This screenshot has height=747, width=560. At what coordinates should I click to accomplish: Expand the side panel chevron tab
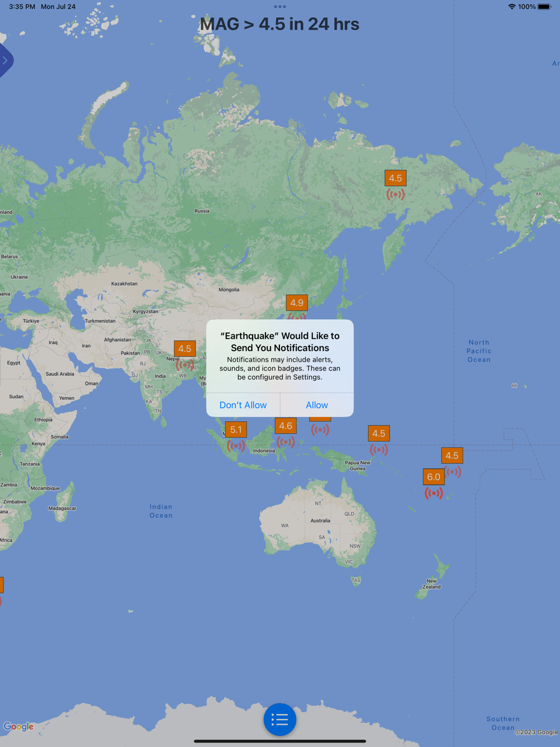[x=5, y=60]
